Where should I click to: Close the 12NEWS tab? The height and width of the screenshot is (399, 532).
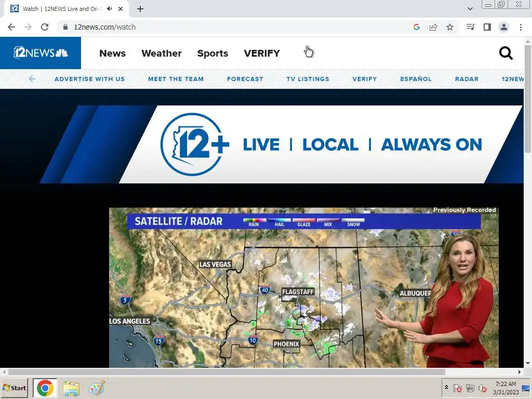click(x=121, y=9)
